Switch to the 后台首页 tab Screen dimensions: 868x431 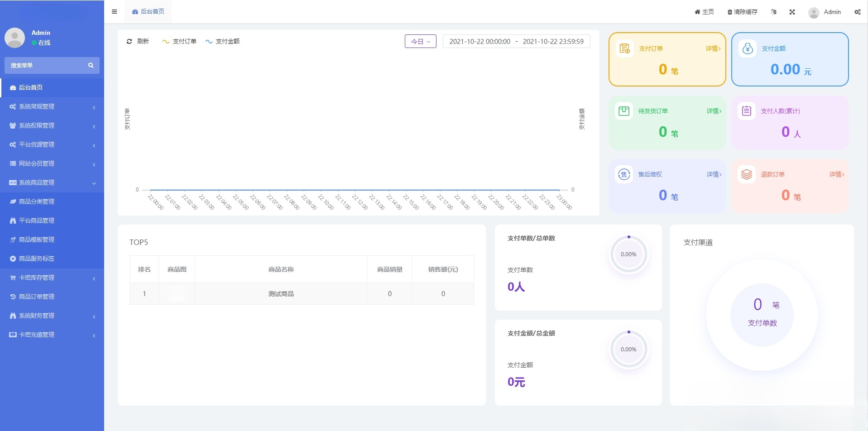148,11
